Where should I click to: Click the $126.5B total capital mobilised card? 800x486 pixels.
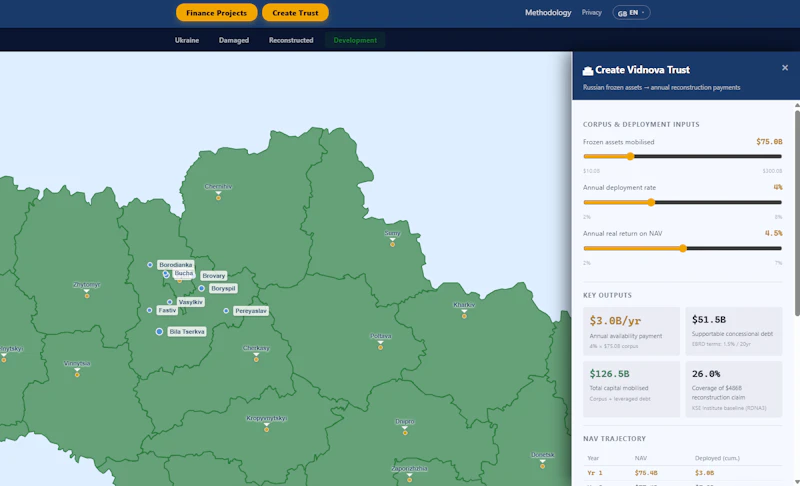point(632,389)
